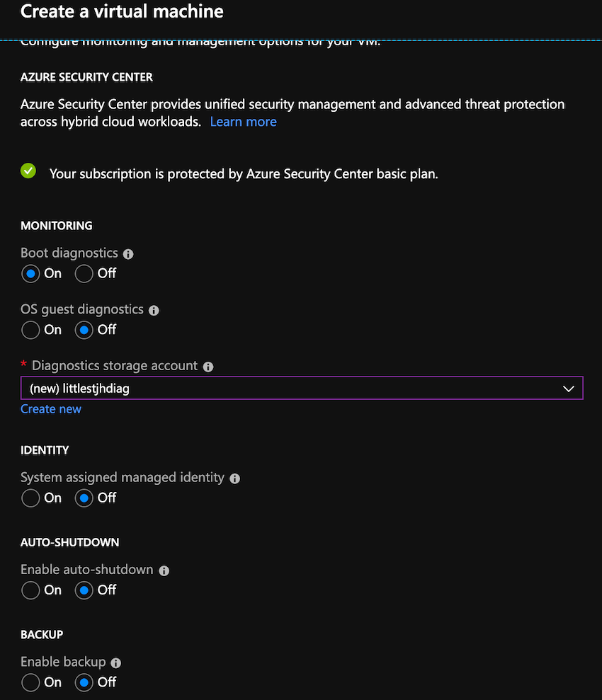Screen dimensions: 602x700
Task: Click info icon beside Enable backup
Action: point(116,663)
